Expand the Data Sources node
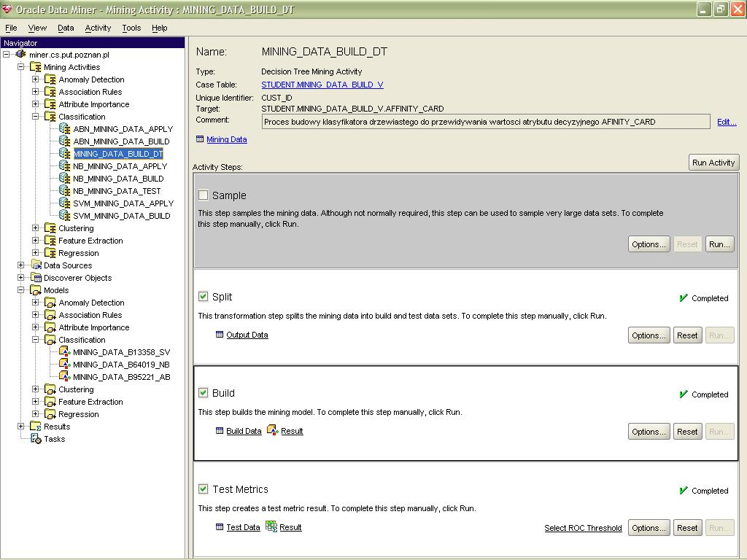Screen dimensions: 747x560 pos(21,265)
